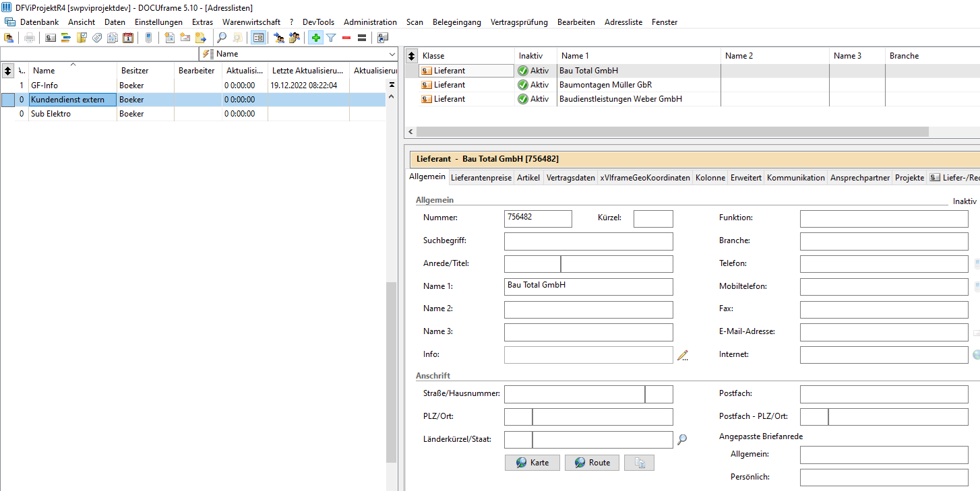The height and width of the screenshot is (491, 980).
Task: Switch to the Projekte tab
Action: (x=909, y=178)
